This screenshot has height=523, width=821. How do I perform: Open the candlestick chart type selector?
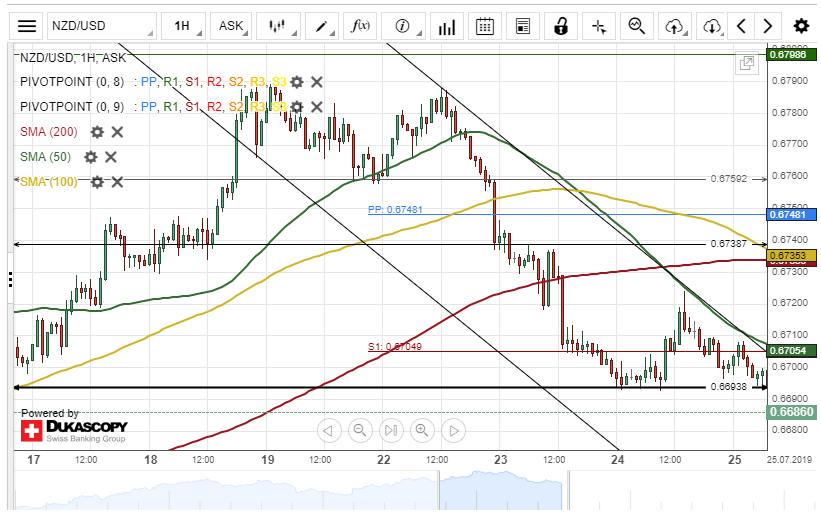coord(278,26)
